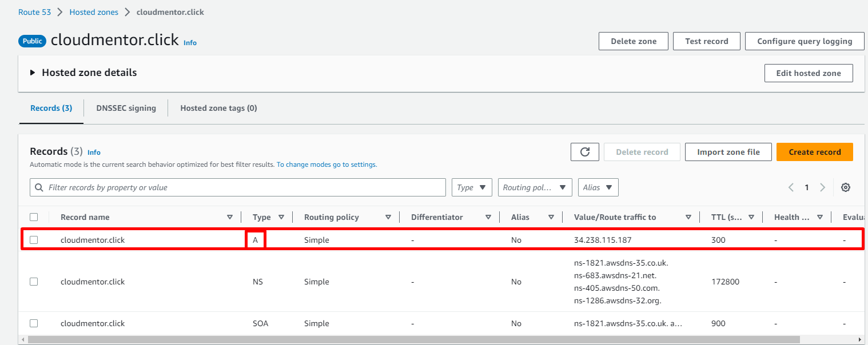Click the Create record button
This screenshot has width=868, height=345.
tap(814, 152)
